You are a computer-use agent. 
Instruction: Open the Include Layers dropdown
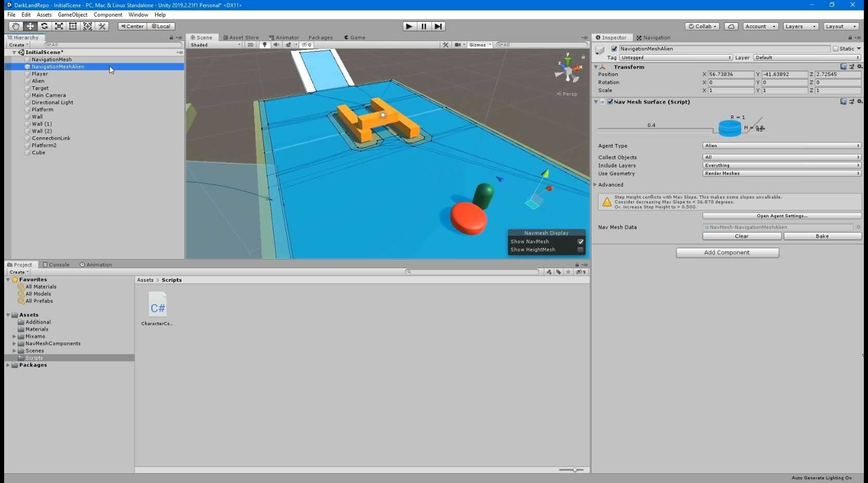pyautogui.click(x=782, y=165)
